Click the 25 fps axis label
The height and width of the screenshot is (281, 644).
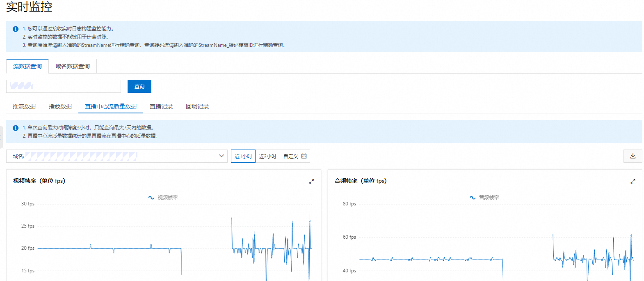click(x=28, y=226)
